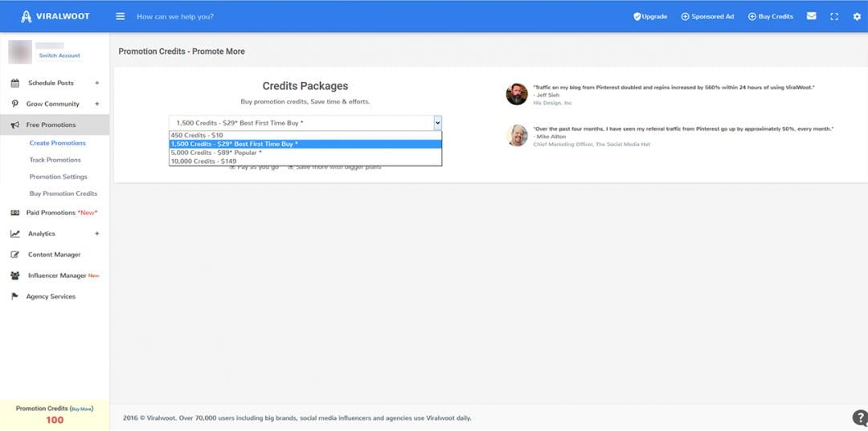Open Buy Credits in the top bar

click(771, 17)
